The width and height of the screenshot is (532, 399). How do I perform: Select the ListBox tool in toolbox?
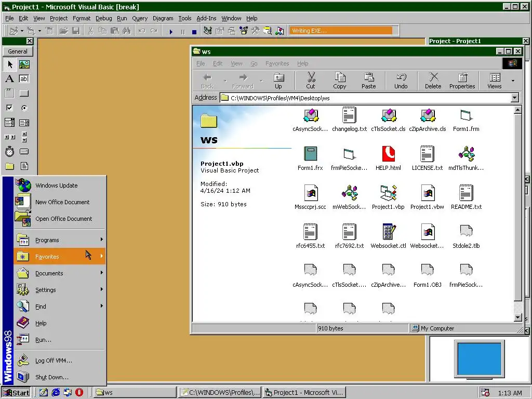24,123
